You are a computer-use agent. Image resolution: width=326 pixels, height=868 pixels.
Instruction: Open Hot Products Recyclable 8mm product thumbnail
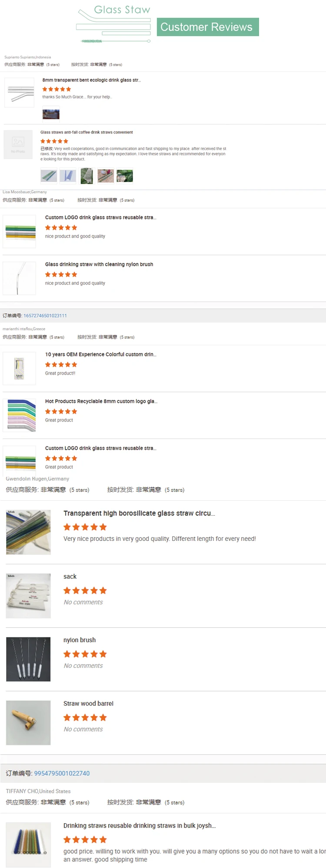click(x=20, y=415)
